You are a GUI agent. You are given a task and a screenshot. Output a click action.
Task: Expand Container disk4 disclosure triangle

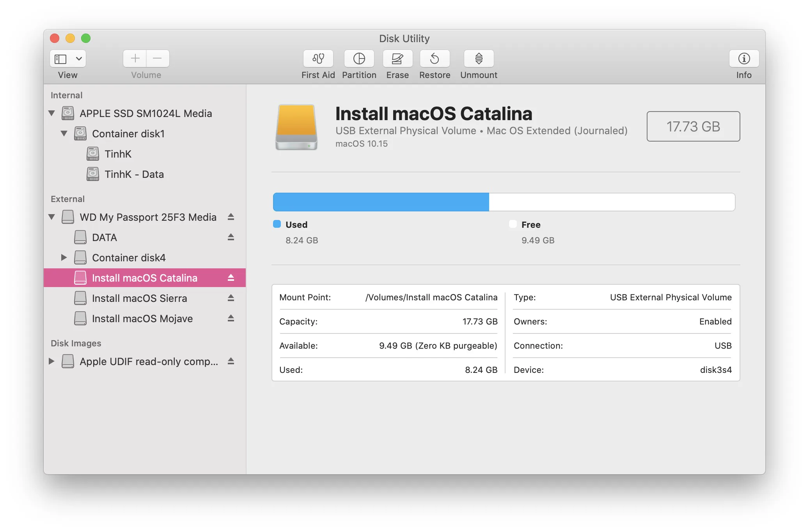click(x=64, y=257)
